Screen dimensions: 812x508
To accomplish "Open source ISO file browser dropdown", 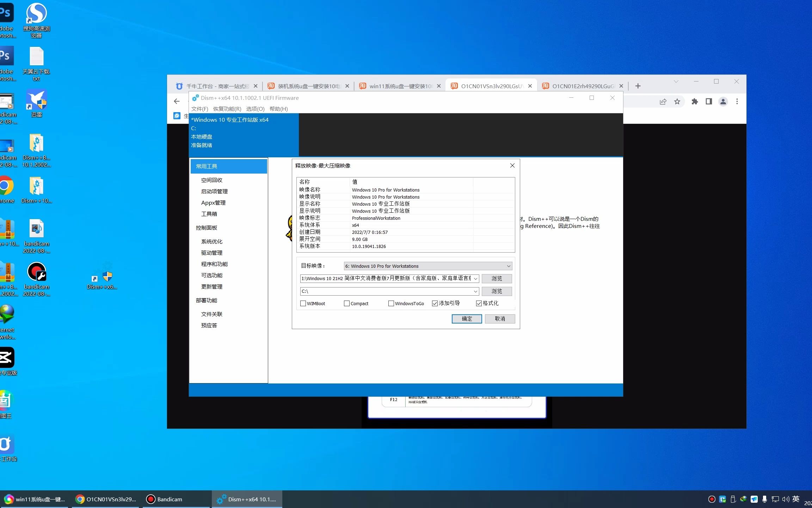I will coord(475,278).
